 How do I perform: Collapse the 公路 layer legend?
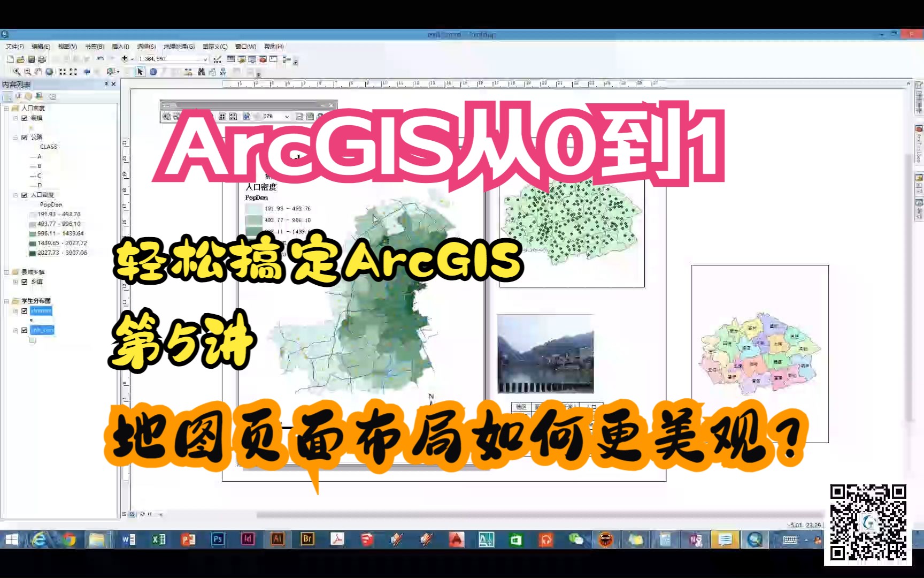click(16, 137)
